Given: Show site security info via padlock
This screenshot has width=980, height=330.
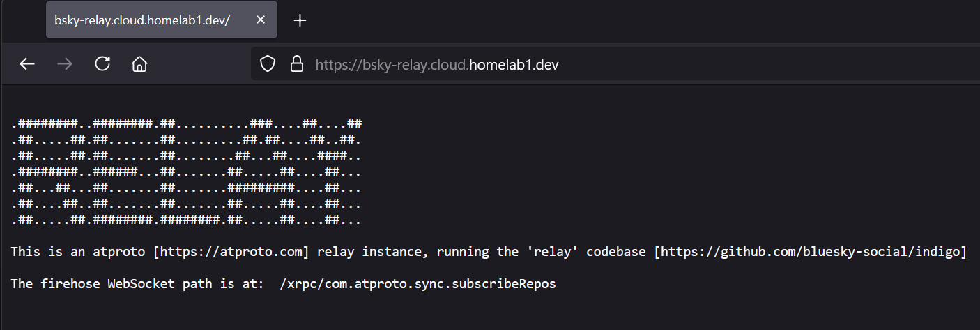Looking at the screenshot, I should [297, 64].
